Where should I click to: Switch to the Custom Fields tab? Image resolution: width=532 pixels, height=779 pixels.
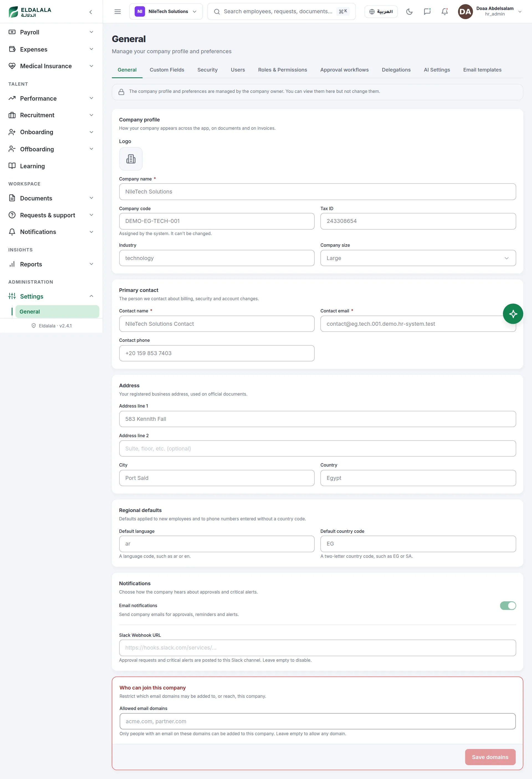pyautogui.click(x=167, y=70)
